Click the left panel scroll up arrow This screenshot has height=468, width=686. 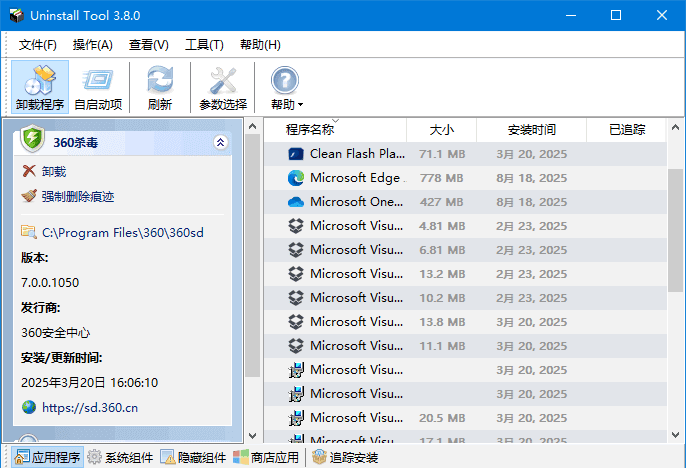(x=252, y=126)
